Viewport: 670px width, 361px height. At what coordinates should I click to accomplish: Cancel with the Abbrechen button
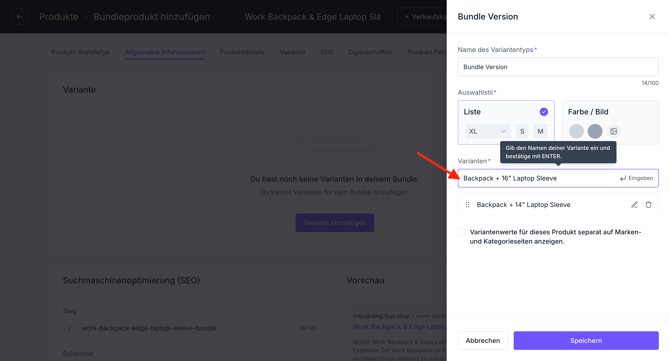tap(483, 340)
